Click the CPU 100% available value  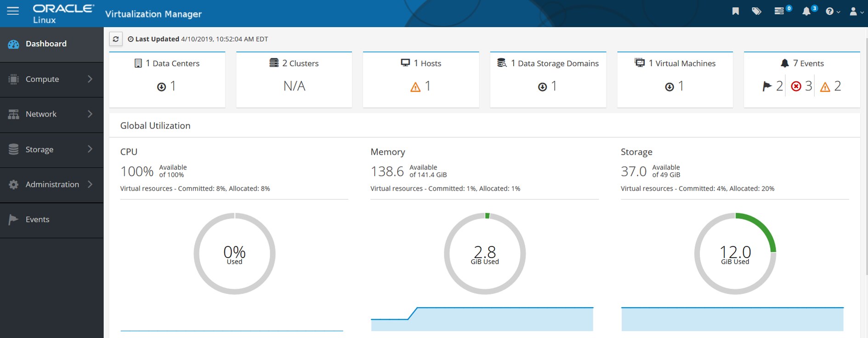137,171
